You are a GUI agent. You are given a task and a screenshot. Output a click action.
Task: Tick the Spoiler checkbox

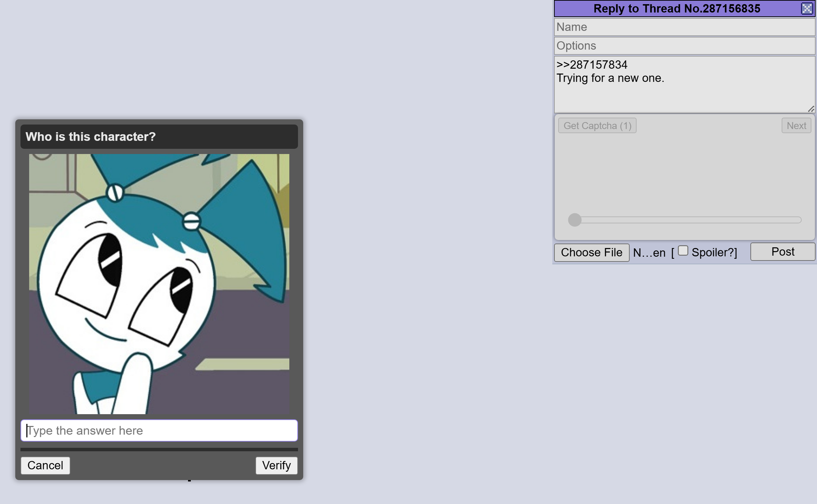point(683,250)
